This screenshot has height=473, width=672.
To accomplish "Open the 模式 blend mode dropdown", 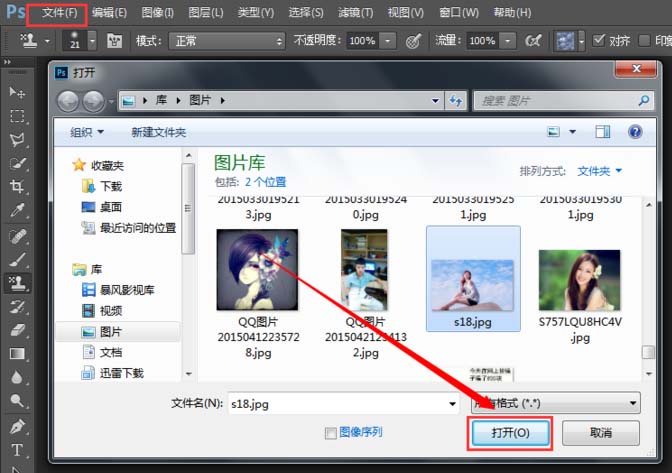I will [227, 41].
